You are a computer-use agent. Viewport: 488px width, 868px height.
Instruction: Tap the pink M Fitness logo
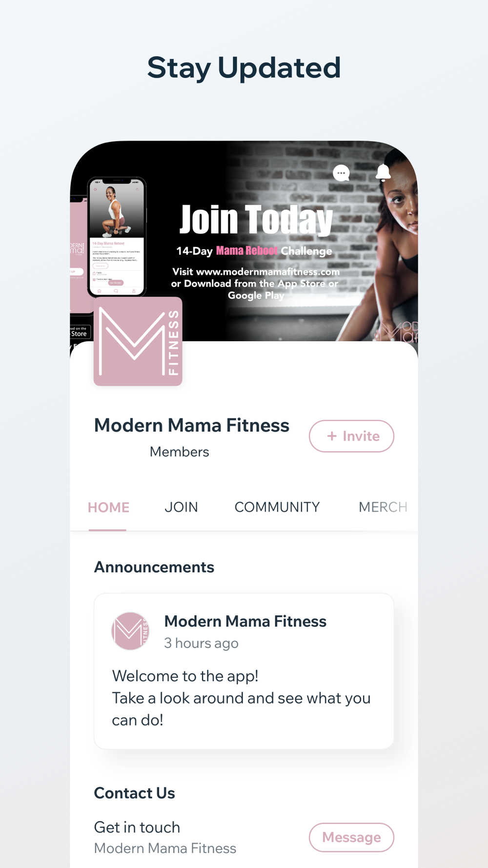click(x=138, y=341)
